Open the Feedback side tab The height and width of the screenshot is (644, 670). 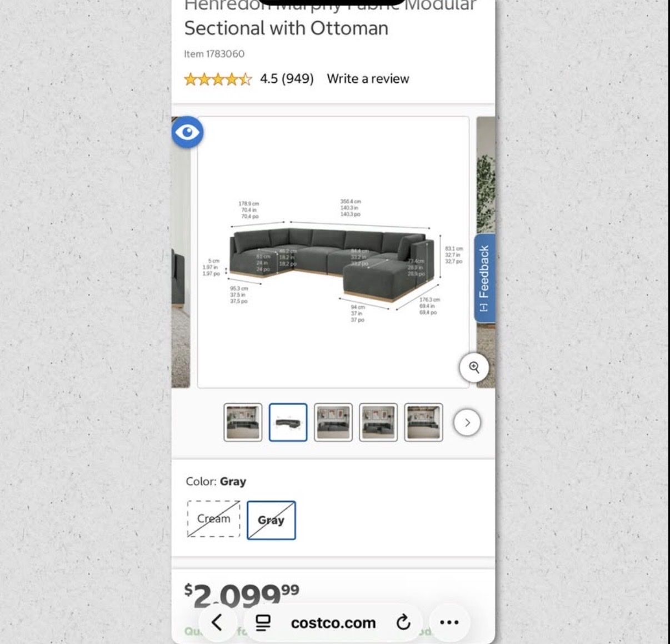[484, 278]
